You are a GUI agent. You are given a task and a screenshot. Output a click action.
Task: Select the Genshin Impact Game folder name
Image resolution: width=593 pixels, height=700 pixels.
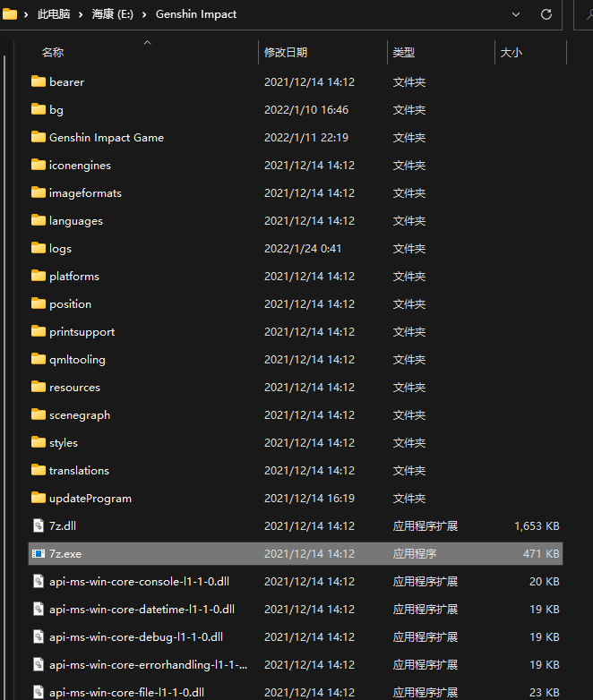click(107, 138)
